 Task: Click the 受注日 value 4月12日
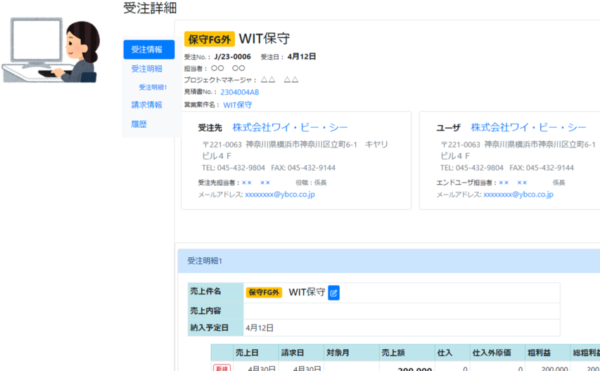point(302,57)
